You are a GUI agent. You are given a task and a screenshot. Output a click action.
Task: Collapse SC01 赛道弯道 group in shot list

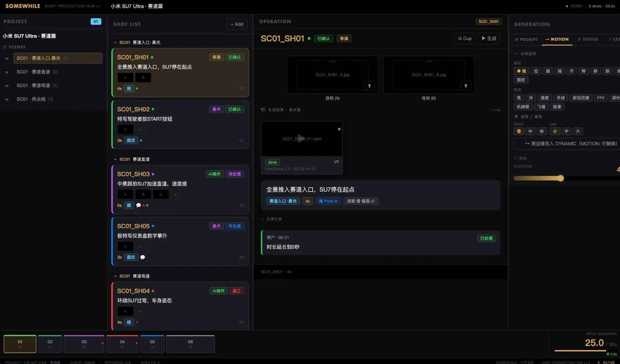[x=115, y=276]
